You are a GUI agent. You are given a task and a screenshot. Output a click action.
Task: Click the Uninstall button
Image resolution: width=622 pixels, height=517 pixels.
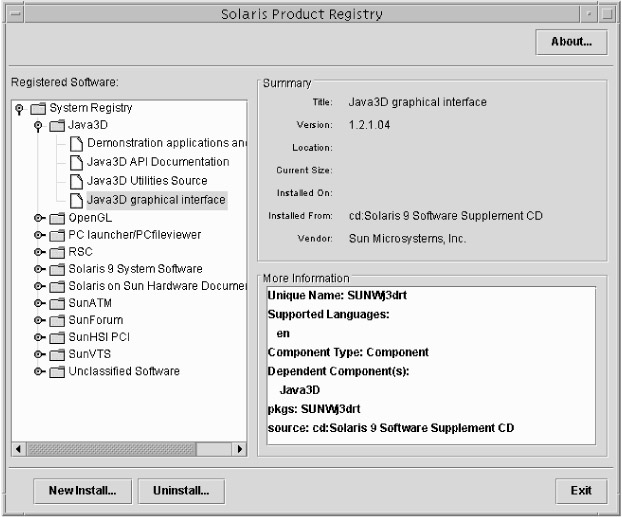[x=181, y=490]
